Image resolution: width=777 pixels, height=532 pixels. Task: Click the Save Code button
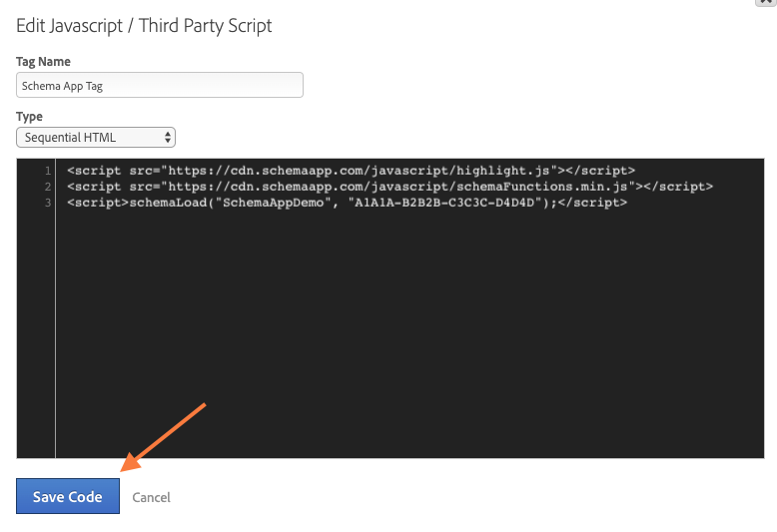[x=68, y=496]
